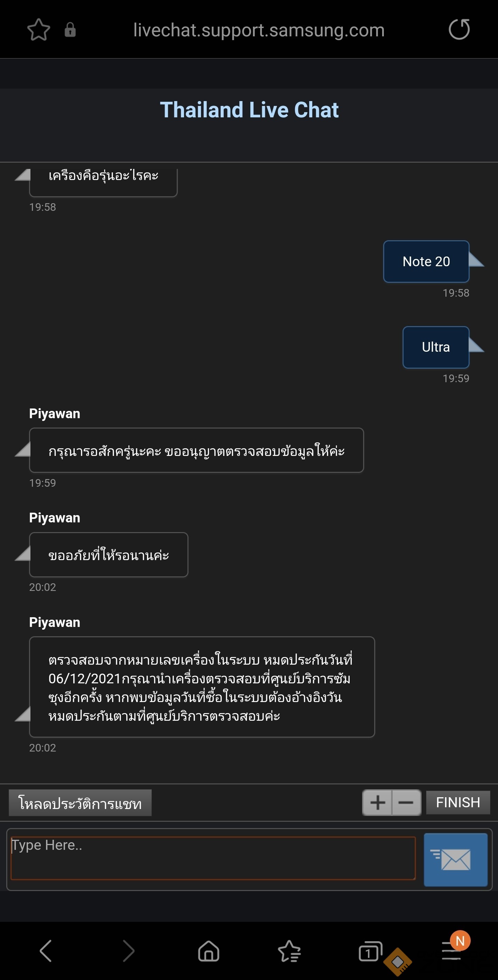Tap the livechat.support.samsung.com address bar
The height and width of the screenshot is (980, 498).
[259, 30]
